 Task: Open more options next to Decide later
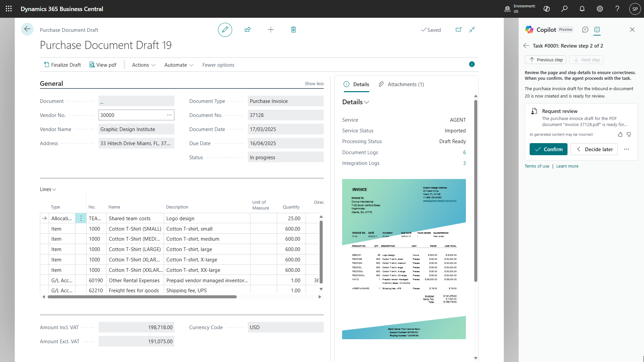tap(627, 149)
